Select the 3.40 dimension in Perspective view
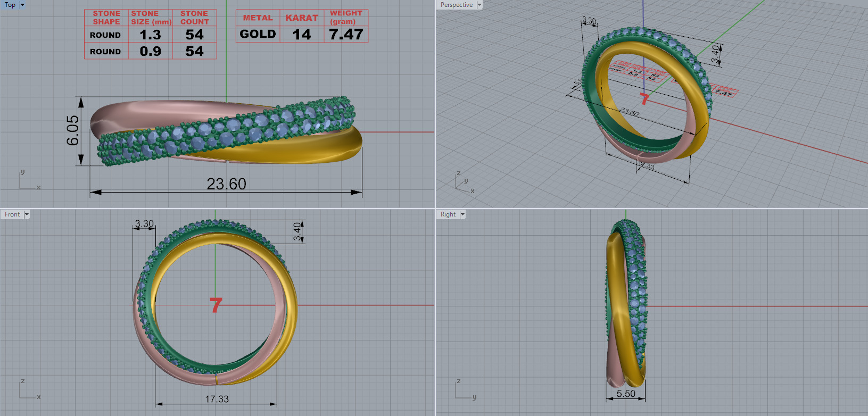 (x=716, y=54)
